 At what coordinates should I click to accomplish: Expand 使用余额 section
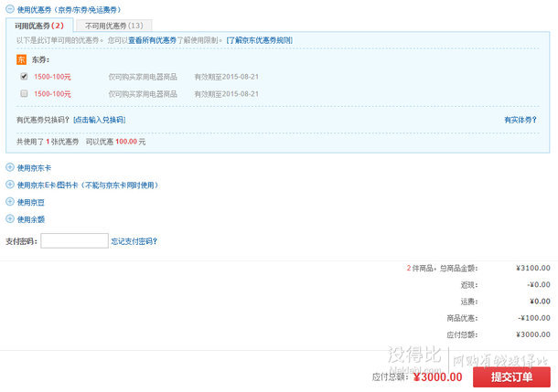[10, 219]
